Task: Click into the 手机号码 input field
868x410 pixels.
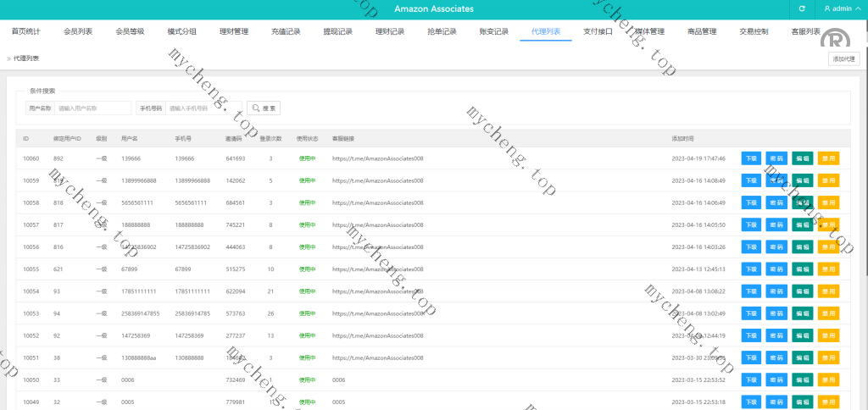Action: click(203, 108)
